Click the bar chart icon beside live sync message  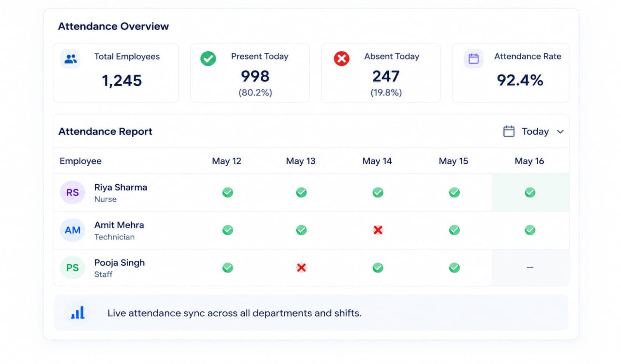[78, 312]
